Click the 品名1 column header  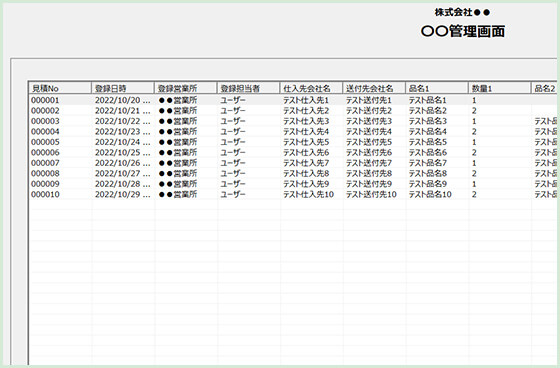(x=437, y=88)
